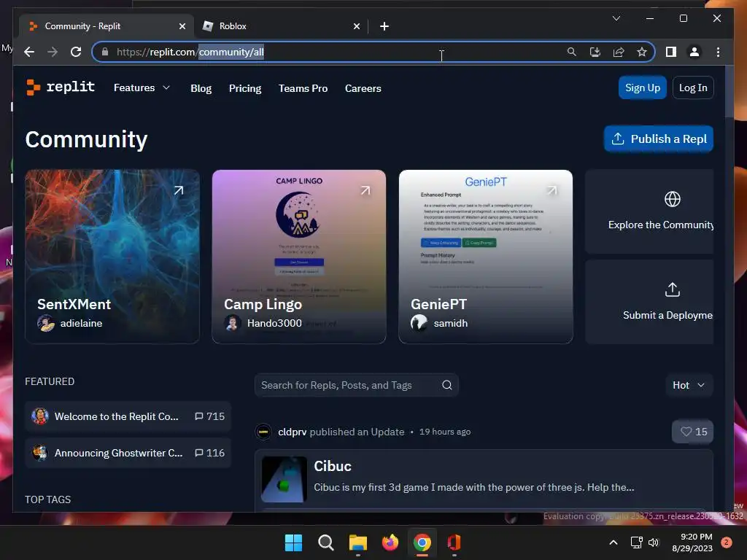Click the browser forward arrow
This screenshot has height=560, width=747.
[53, 52]
